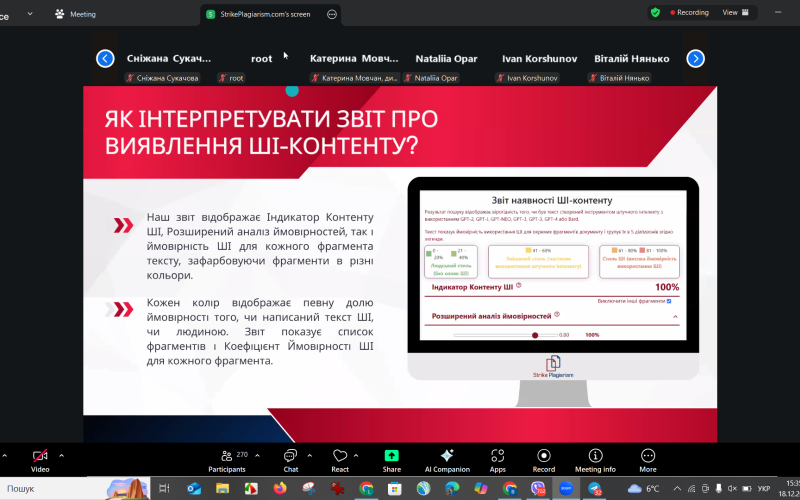Click the Share screen icon

[x=391, y=456]
